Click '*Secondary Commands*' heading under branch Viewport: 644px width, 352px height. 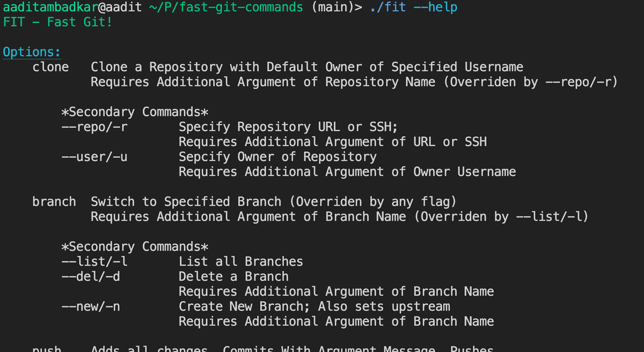click(135, 247)
